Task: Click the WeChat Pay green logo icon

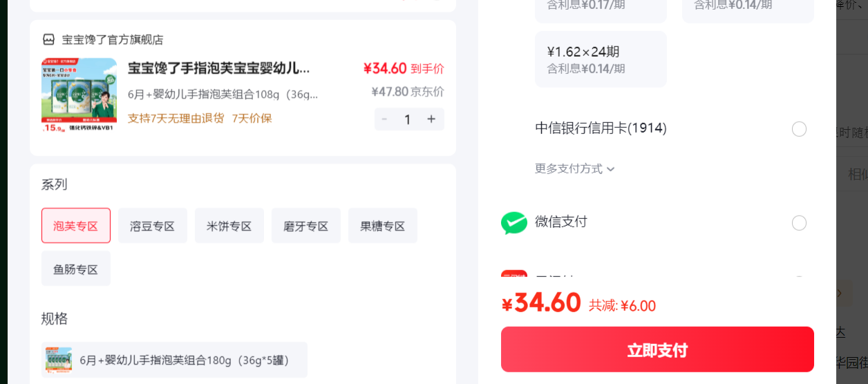Action: click(513, 222)
